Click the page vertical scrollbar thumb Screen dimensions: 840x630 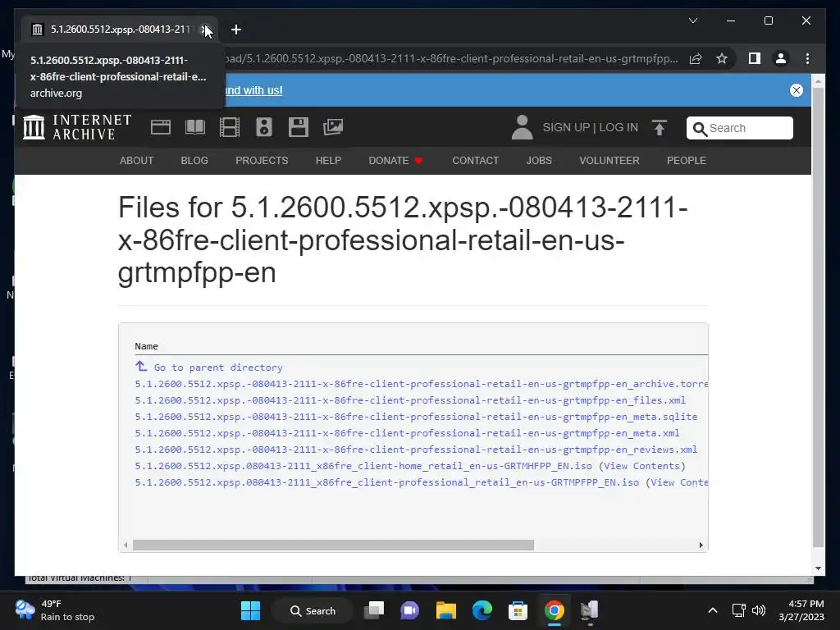(x=818, y=316)
